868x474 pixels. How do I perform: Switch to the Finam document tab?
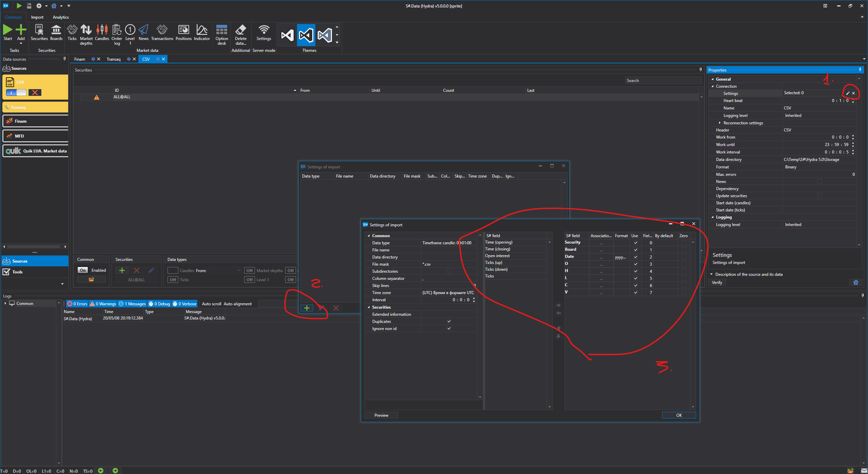pyautogui.click(x=80, y=59)
